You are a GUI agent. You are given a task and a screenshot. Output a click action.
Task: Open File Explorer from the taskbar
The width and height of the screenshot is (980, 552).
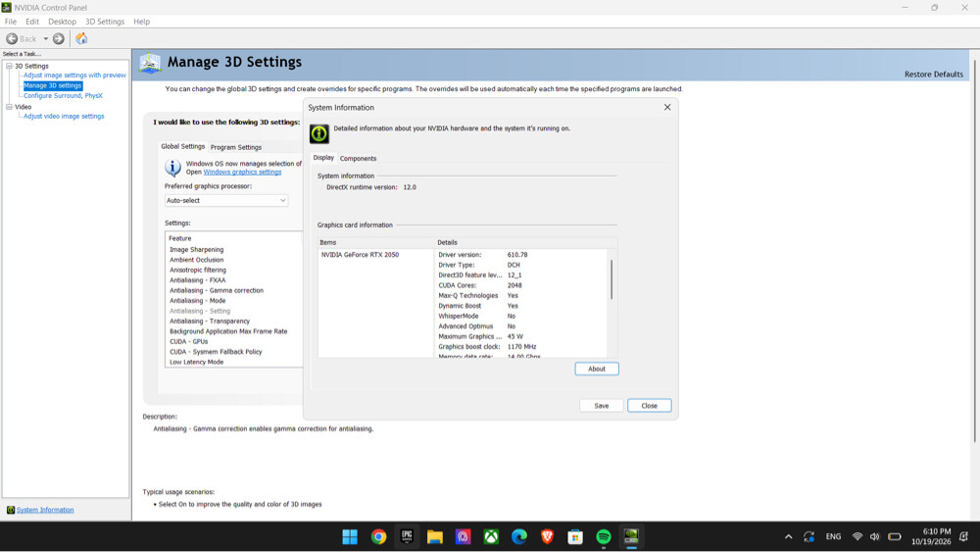pos(435,537)
